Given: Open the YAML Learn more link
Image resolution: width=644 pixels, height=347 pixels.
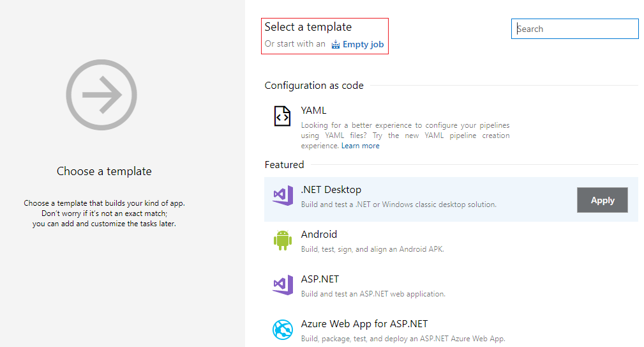Looking at the screenshot, I should point(360,146).
